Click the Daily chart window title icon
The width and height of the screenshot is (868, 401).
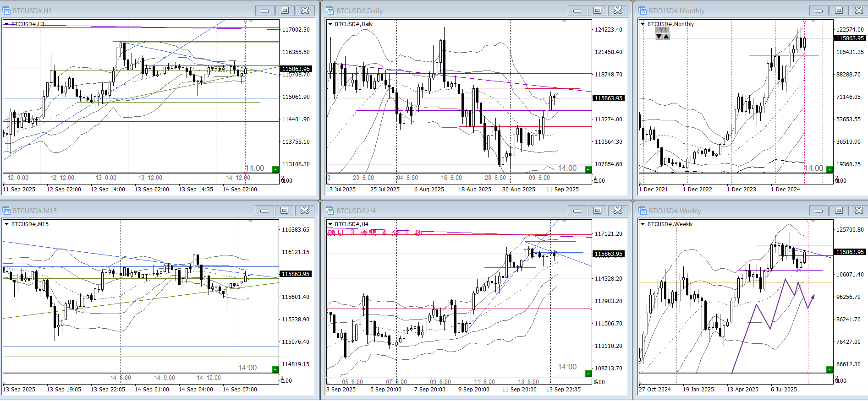coord(330,11)
